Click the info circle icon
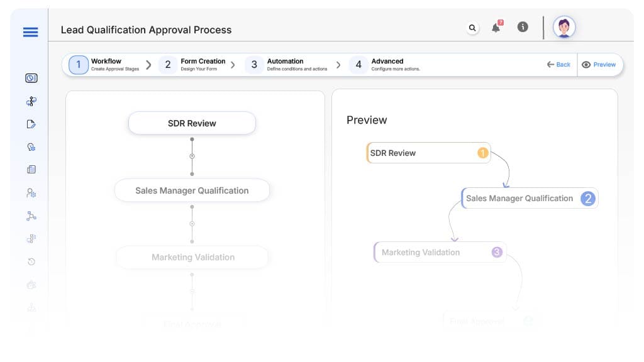This screenshot has height=362, width=644. click(522, 27)
